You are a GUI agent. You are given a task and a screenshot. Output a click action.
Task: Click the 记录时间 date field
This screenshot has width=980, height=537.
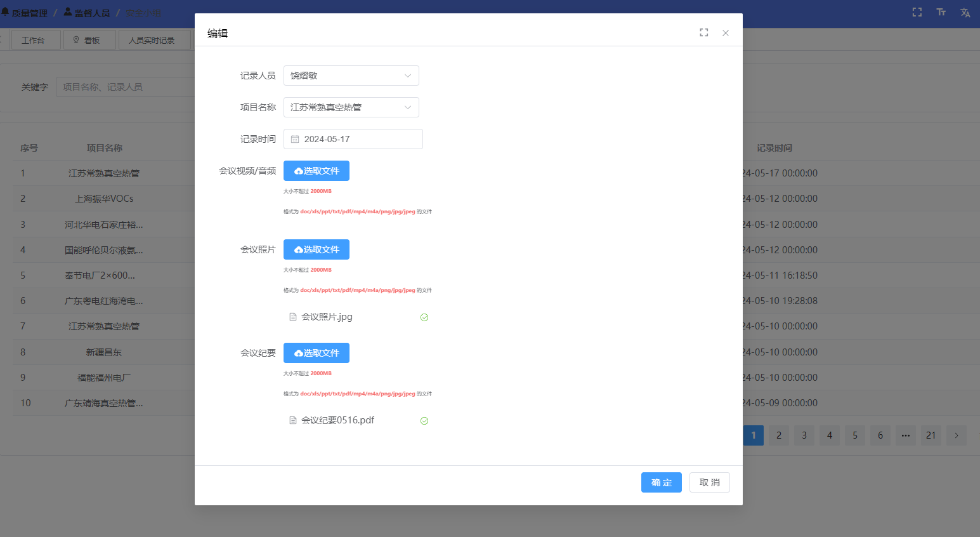coord(353,139)
